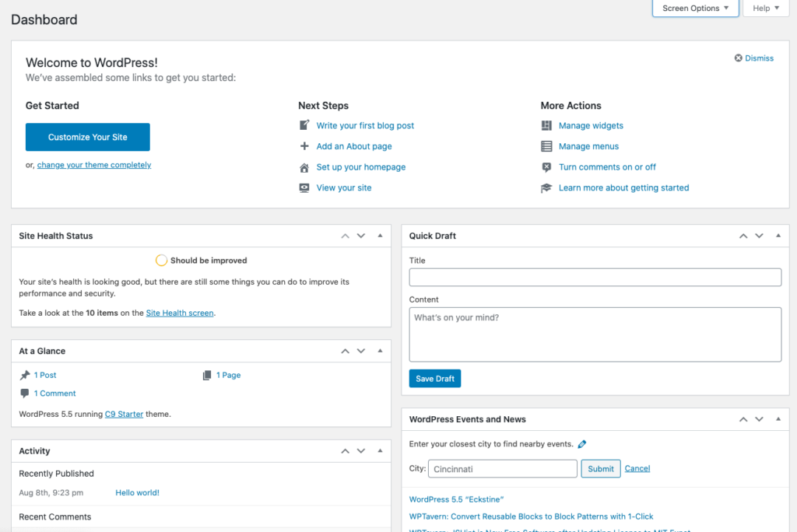Click the pencil icon beside Write your first blog post
The width and height of the screenshot is (797, 532).
coord(304,125)
